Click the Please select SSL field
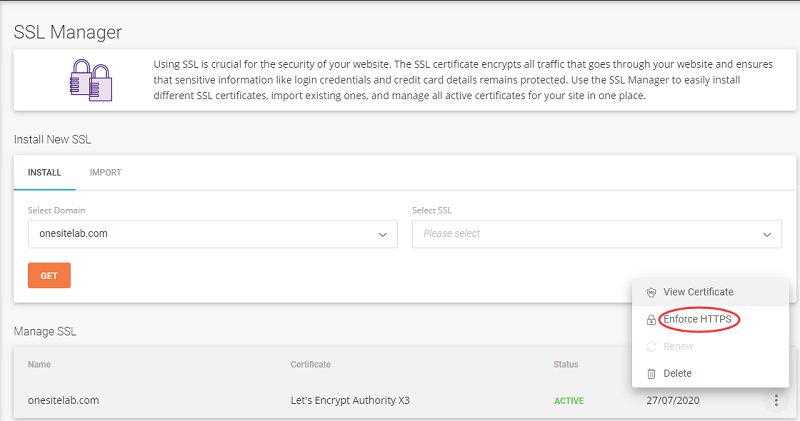 pyautogui.click(x=596, y=234)
